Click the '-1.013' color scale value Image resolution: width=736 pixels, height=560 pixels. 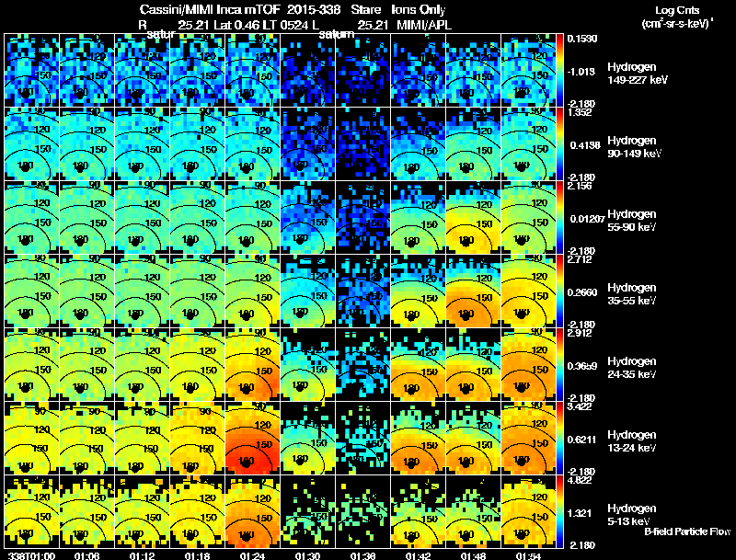click(x=581, y=72)
